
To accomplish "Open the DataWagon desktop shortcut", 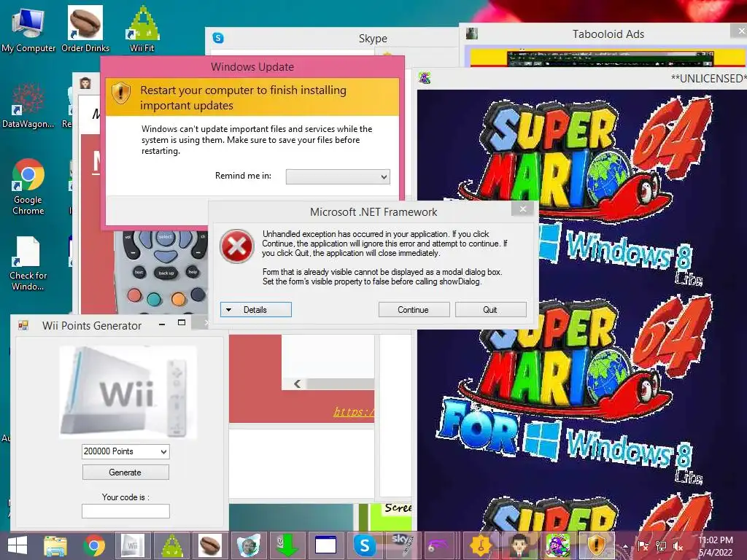I will 28,105.
